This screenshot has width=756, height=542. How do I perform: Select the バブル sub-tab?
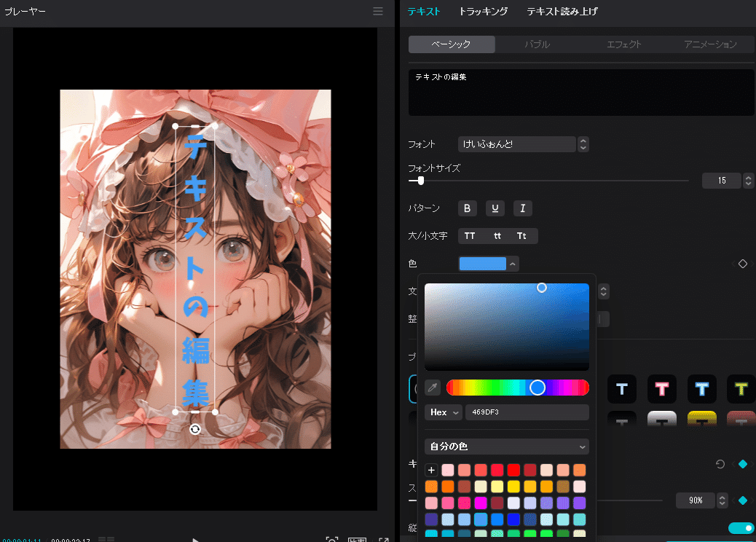tap(538, 44)
